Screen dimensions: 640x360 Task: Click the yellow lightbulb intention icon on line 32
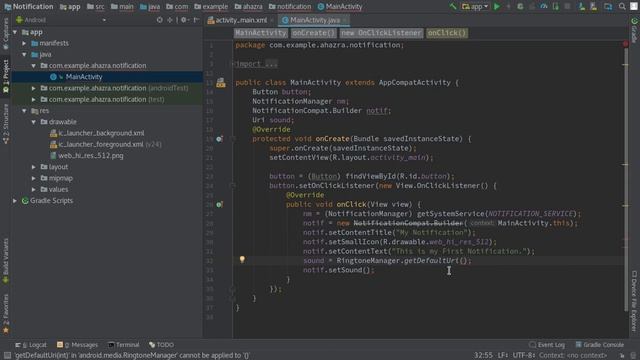point(242,260)
